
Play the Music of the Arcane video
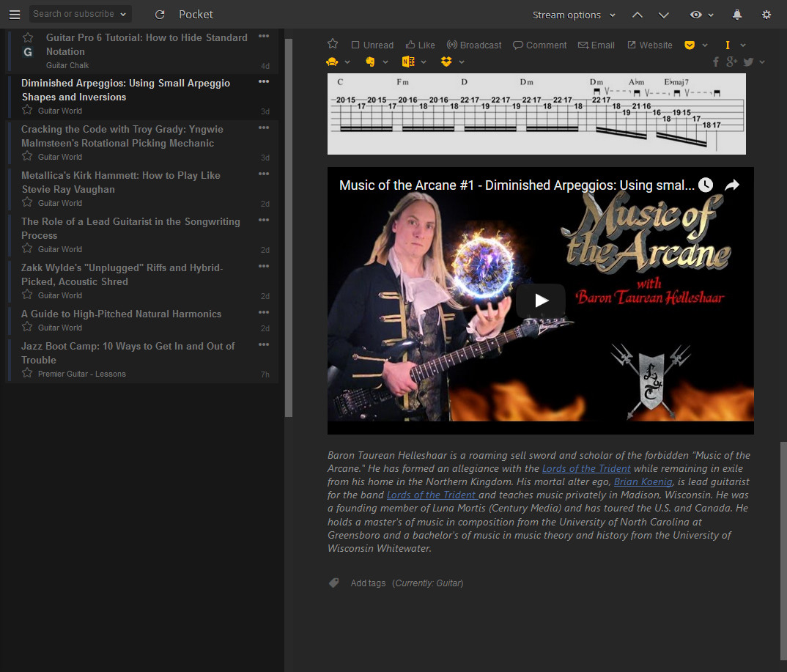(x=541, y=300)
